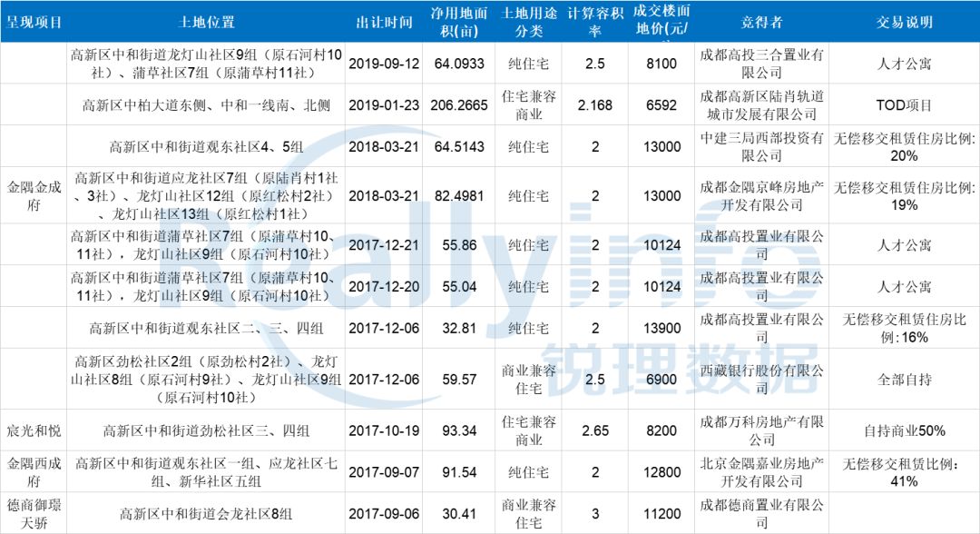
Task: Select the area value 93.34
Action: tap(459, 430)
